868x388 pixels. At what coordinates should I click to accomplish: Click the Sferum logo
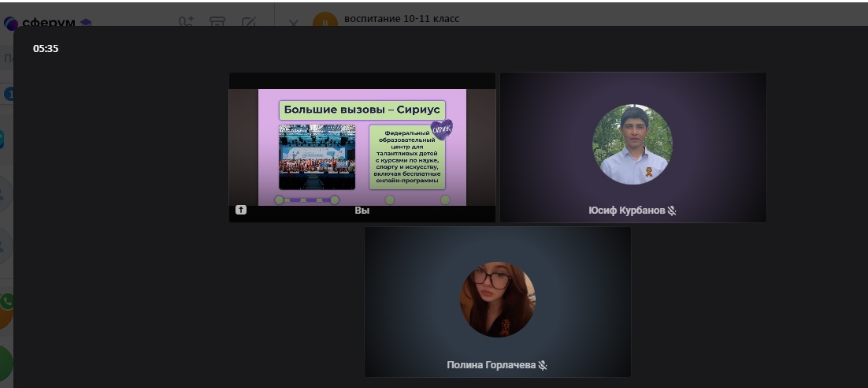(x=47, y=23)
